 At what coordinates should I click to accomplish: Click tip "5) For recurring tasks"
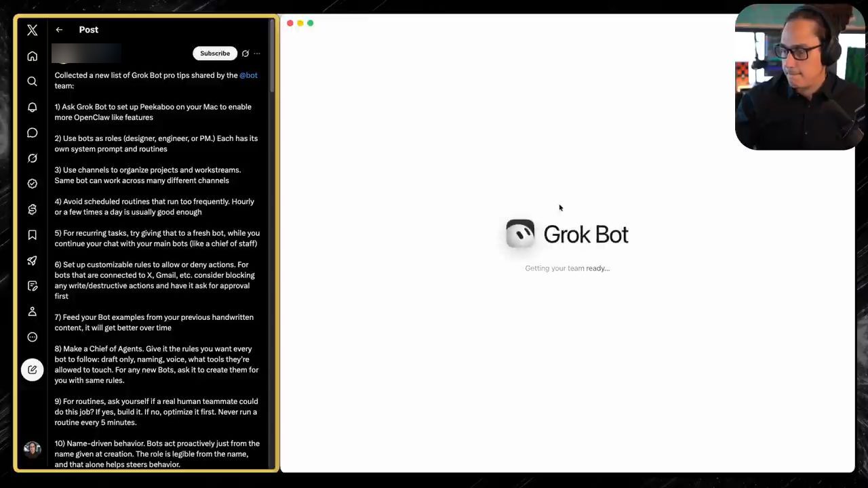(x=157, y=238)
